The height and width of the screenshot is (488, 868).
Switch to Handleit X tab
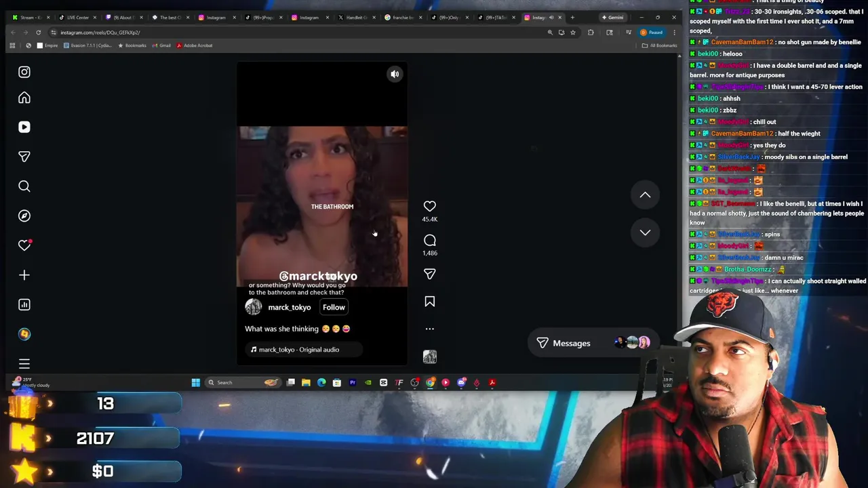coord(355,17)
